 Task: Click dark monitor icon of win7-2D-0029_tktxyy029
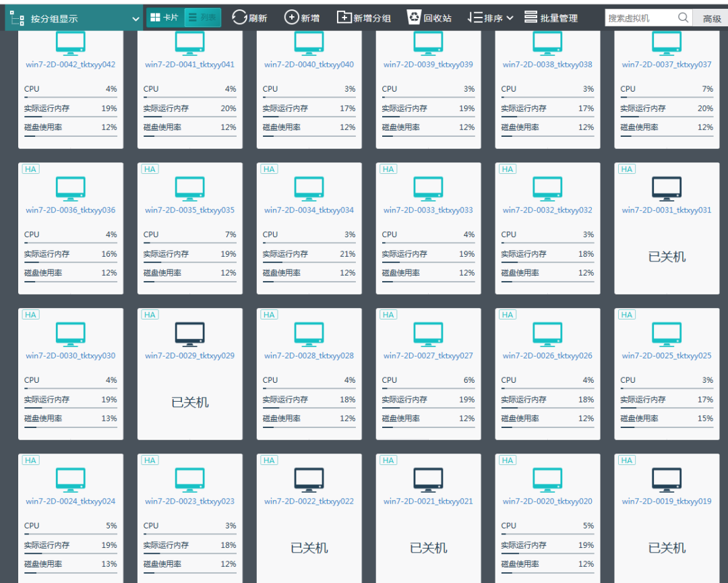click(190, 334)
